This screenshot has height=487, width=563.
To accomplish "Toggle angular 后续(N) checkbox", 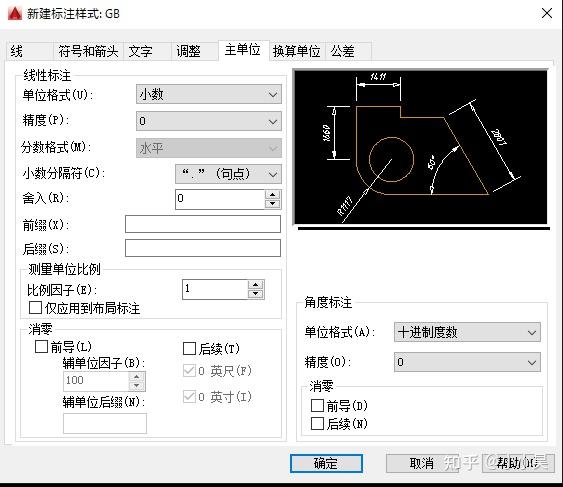I will point(317,423).
